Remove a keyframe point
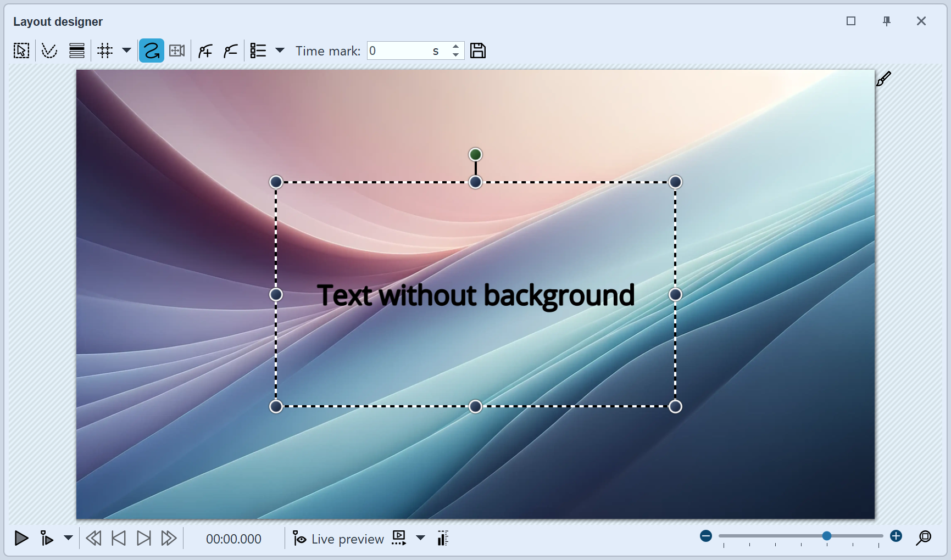 click(x=230, y=50)
